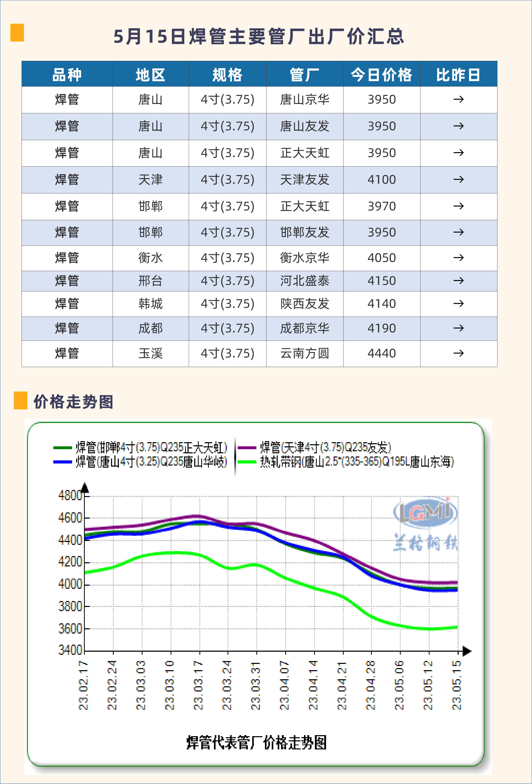Screen dimensions: 532x784
Task: Click the 管厂 column header
Action: (304, 75)
